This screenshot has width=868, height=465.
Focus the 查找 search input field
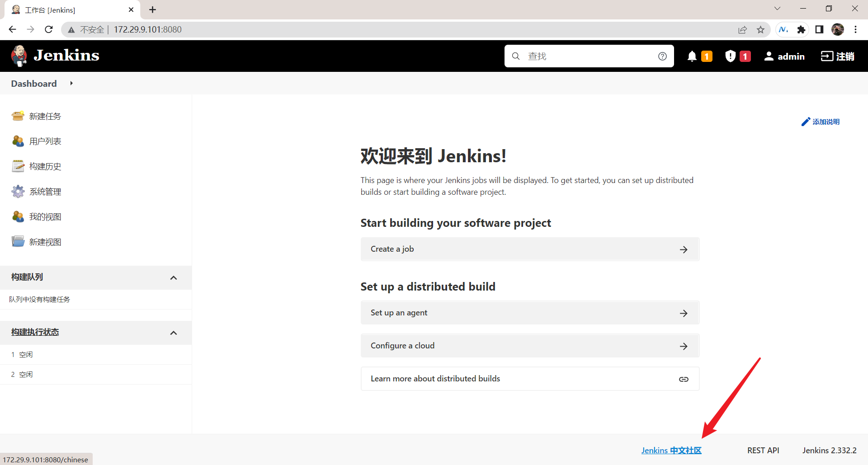point(589,56)
